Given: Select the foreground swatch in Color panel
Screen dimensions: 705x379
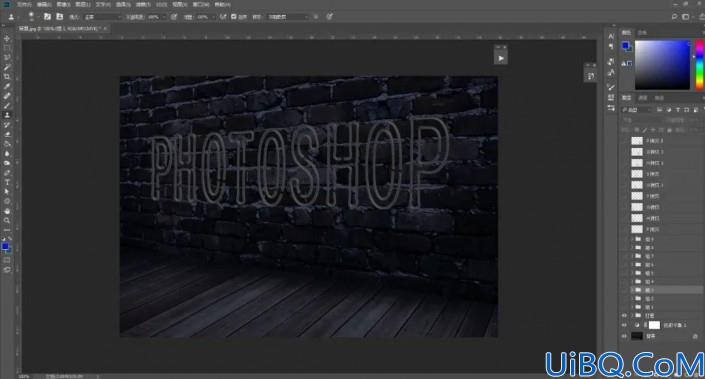Looking at the screenshot, I should pyautogui.click(x=625, y=45).
